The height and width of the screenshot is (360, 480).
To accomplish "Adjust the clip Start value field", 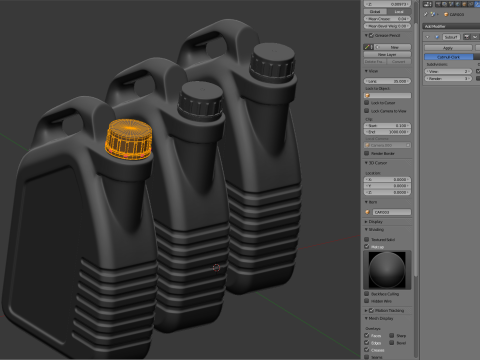I will (x=387, y=126).
